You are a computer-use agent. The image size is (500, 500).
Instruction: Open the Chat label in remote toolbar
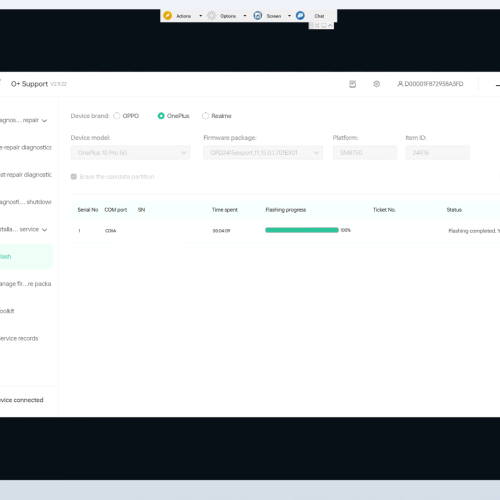pyautogui.click(x=319, y=16)
